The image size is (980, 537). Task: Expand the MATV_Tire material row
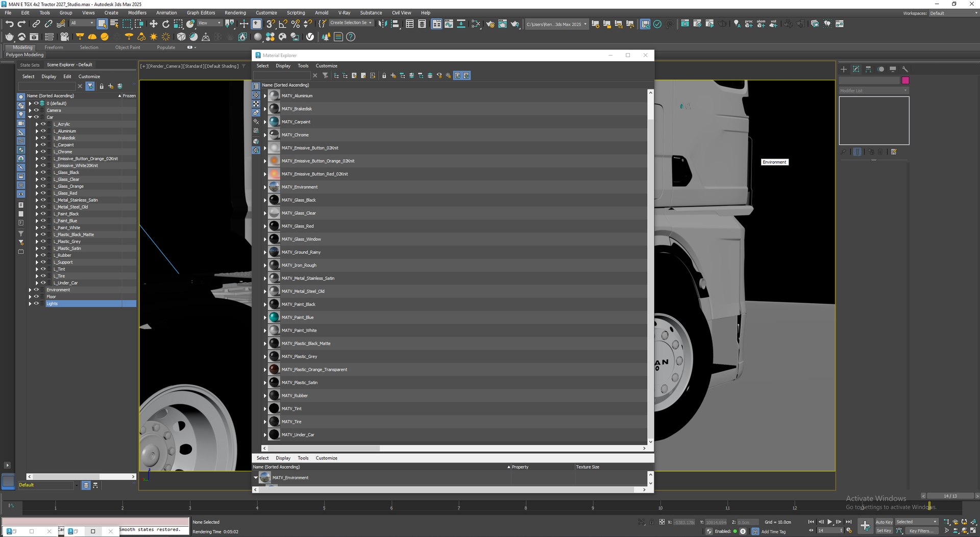point(265,422)
